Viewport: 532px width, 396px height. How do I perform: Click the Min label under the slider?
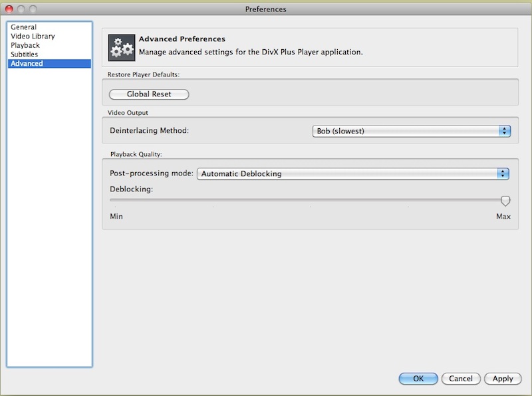tap(116, 217)
